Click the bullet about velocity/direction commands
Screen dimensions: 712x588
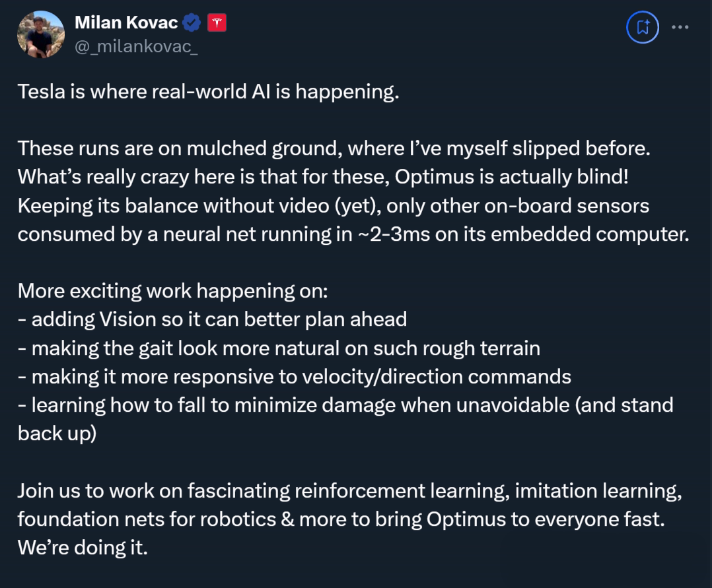[295, 376]
